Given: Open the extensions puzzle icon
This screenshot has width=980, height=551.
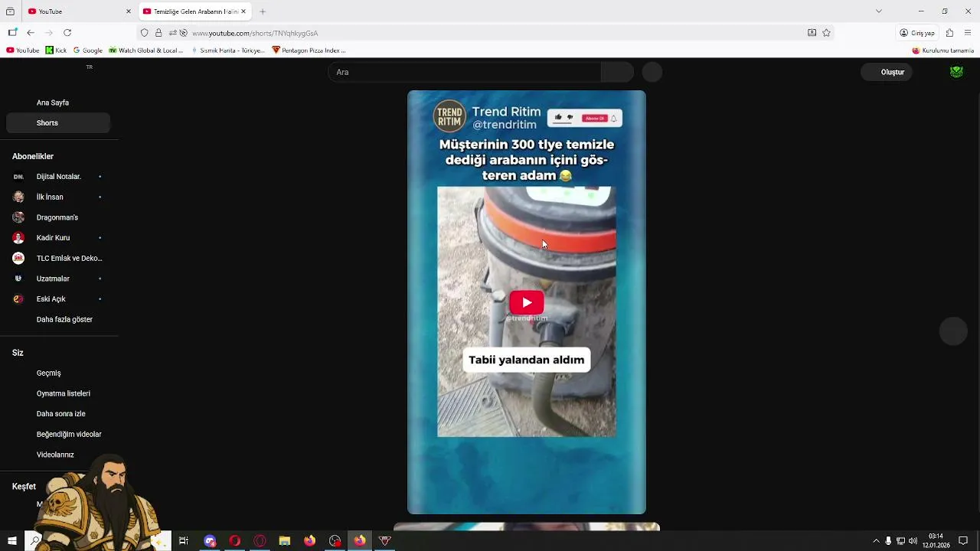Looking at the screenshot, I should [x=949, y=33].
